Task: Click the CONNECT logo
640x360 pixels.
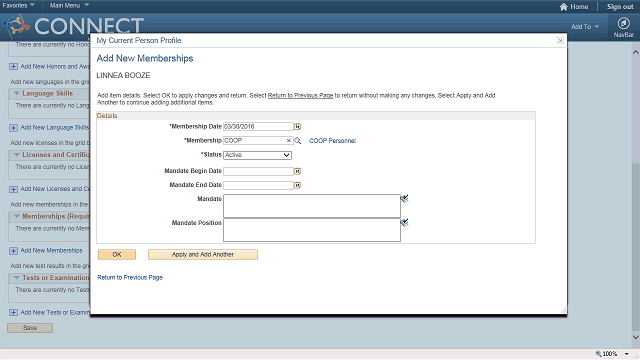Action: 73,26
